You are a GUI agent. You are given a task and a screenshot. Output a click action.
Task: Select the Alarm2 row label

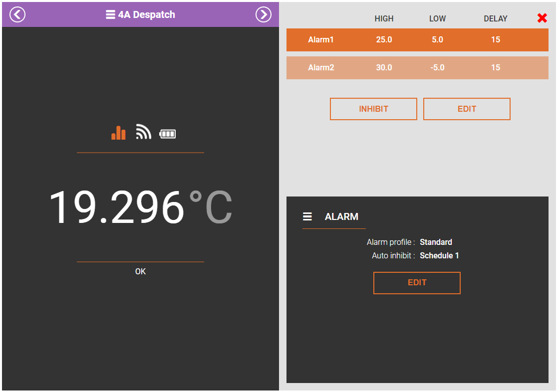click(321, 67)
